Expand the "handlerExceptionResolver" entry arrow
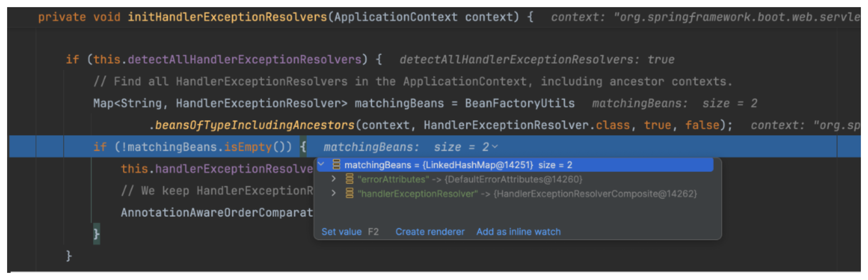Image resolution: width=868 pixels, height=280 pixels. click(x=334, y=193)
